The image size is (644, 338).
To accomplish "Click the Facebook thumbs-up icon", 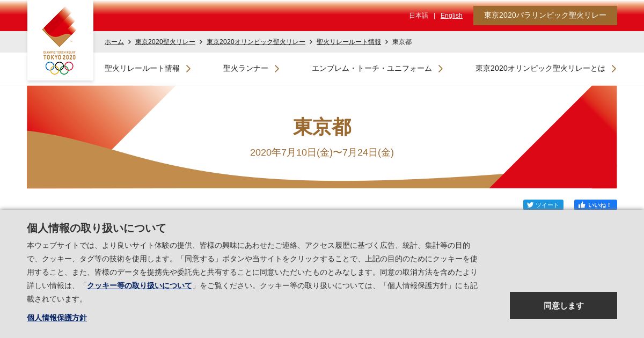I will (x=582, y=205).
